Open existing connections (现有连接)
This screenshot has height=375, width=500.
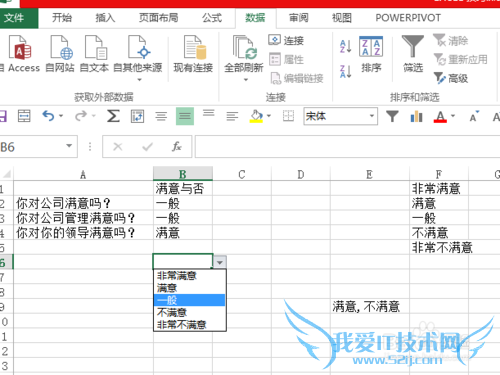(193, 53)
